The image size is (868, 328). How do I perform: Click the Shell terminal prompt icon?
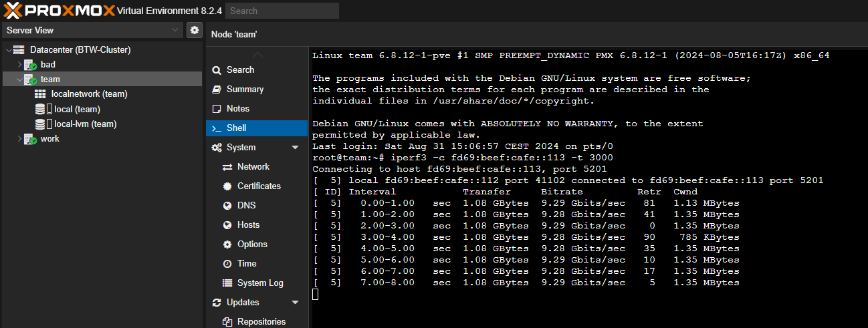pos(216,128)
